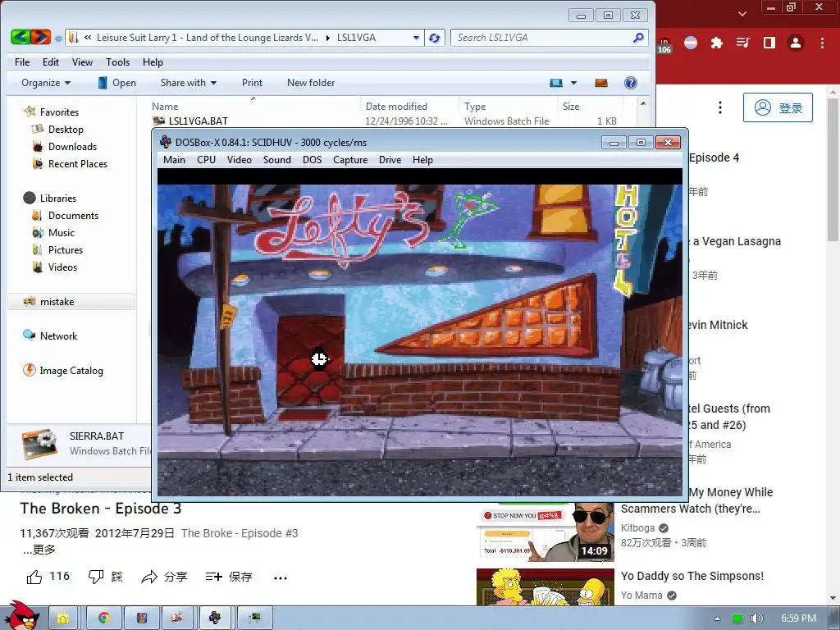Open DOSBox-X Drive menu
Image resolution: width=840 pixels, height=630 pixels.
pos(390,160)
